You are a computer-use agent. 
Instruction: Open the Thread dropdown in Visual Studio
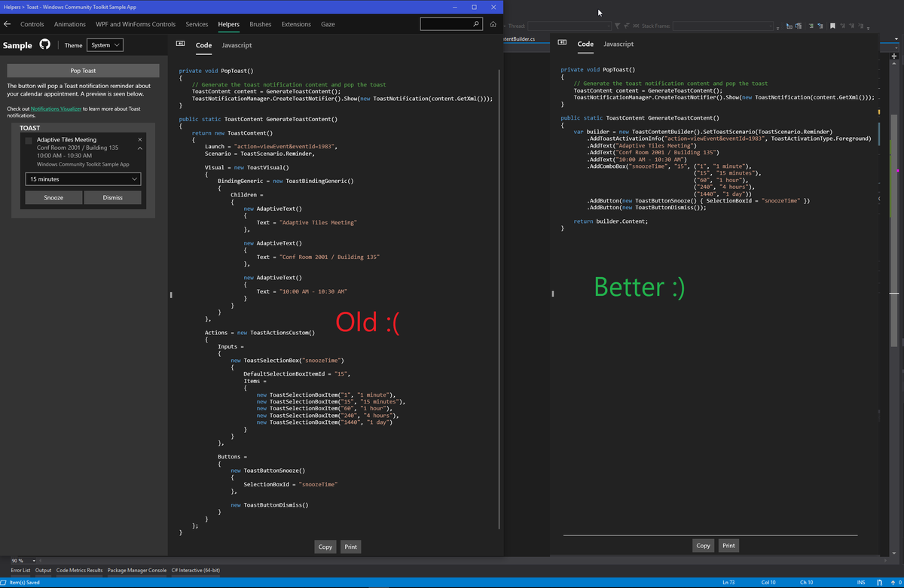pos(570,26)
